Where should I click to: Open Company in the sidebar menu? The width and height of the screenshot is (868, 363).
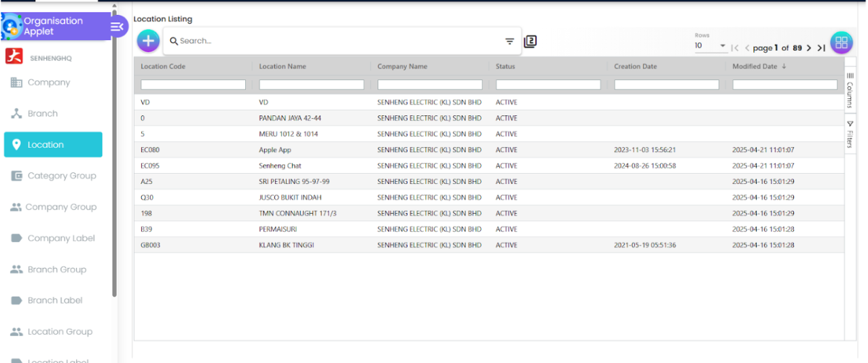click(48, 83)
